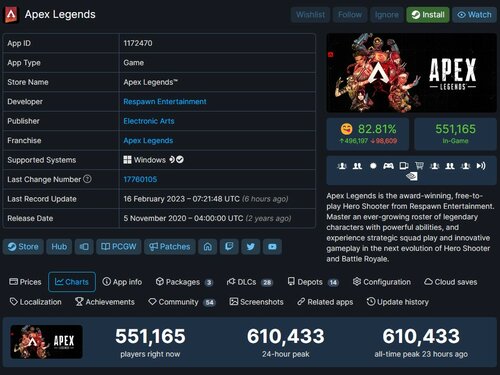Click the 82.81% review rating box
500x375 pixels.
(368, 134)
